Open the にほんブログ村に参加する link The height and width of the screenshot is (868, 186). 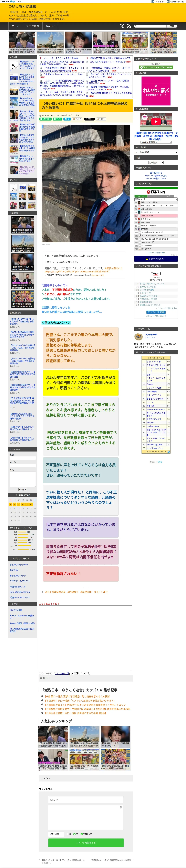click(156, 316)
